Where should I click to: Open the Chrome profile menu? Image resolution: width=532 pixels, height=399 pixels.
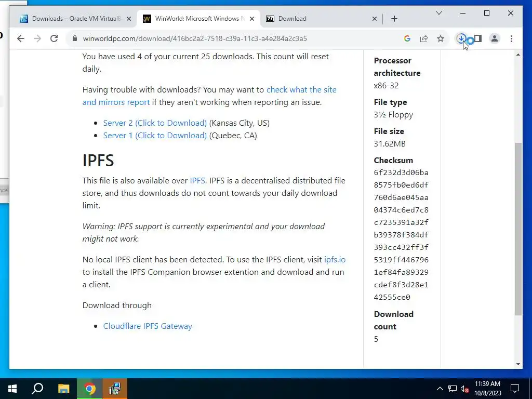point(495,38)
